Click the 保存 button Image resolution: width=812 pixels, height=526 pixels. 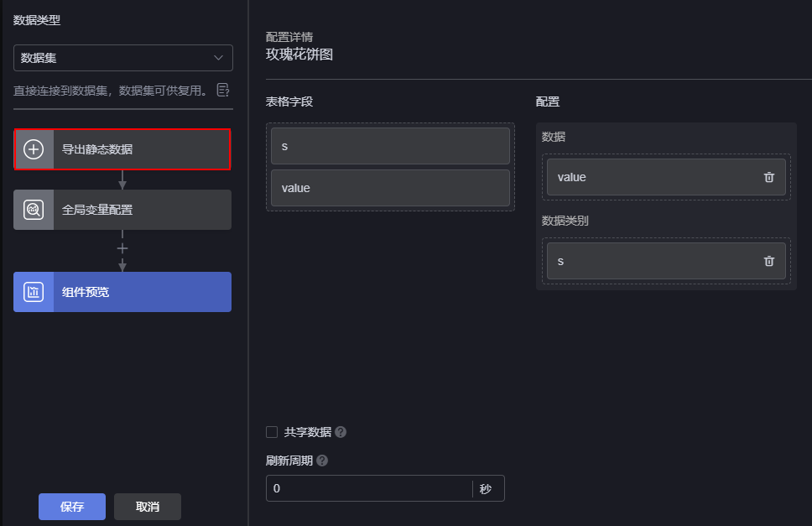[x=72, y=507]
